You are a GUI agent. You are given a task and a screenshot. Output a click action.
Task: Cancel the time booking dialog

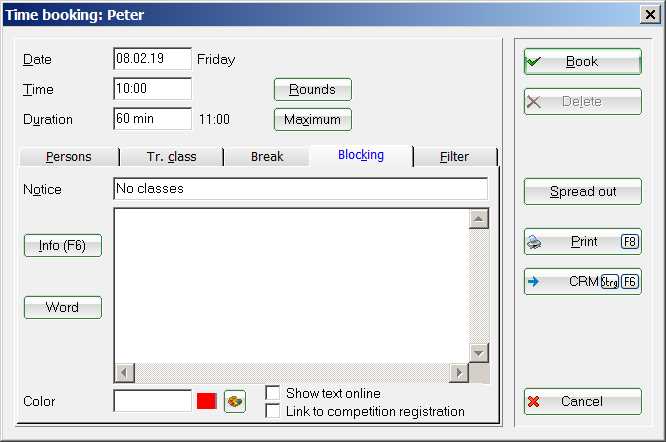tap(583, 401)
